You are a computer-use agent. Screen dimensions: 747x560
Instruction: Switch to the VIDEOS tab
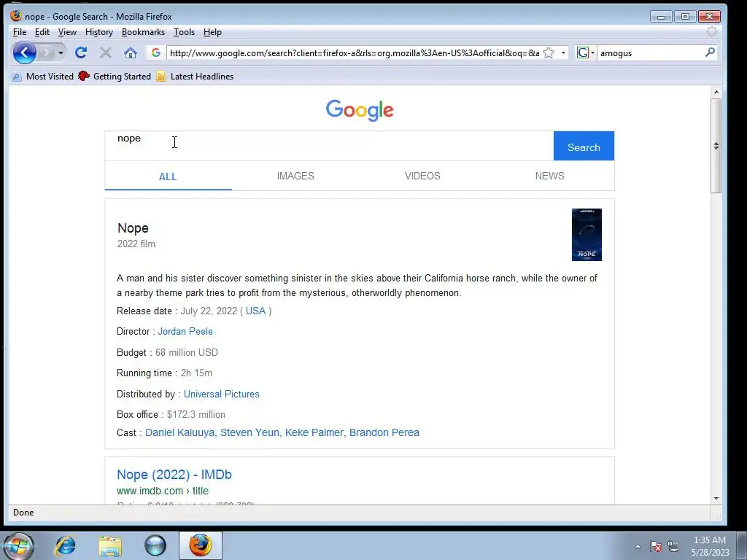(422, 176)
